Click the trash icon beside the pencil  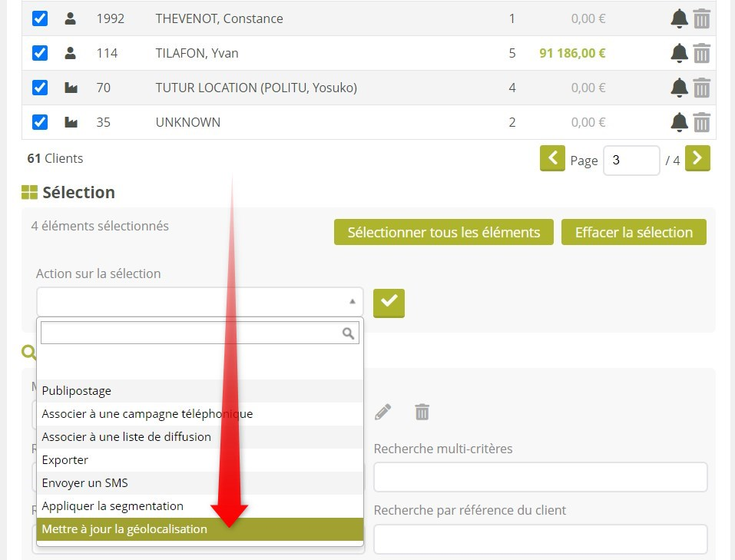coord(422,413)
